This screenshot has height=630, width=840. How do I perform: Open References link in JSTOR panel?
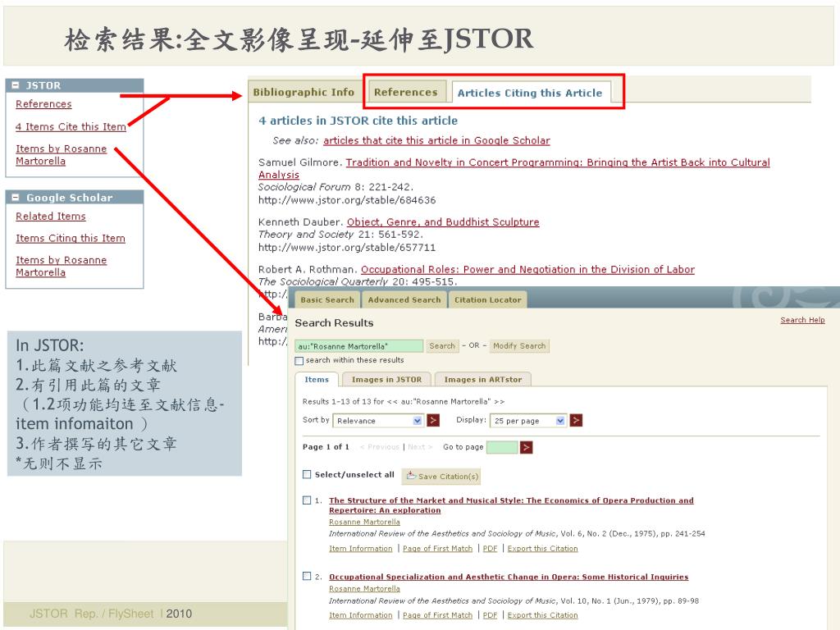pos(43,104)
